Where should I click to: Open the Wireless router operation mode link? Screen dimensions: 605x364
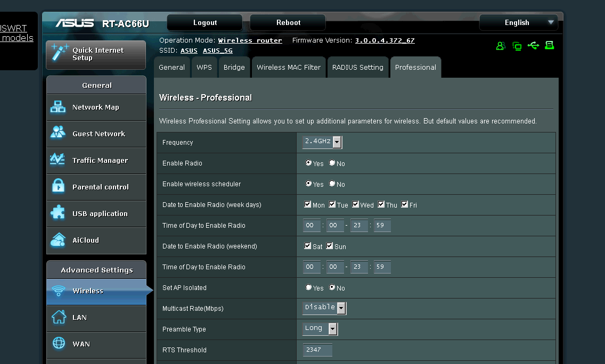click(250, 40)
